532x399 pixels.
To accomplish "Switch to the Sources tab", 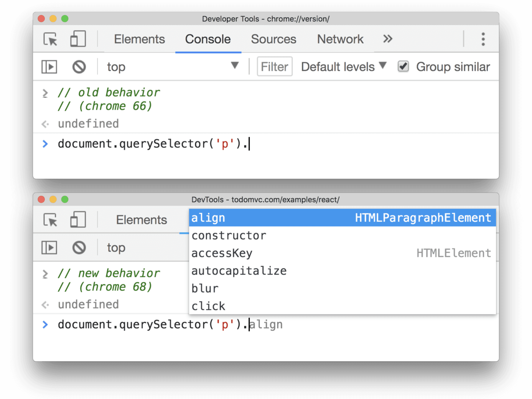I will click(273, 39).
